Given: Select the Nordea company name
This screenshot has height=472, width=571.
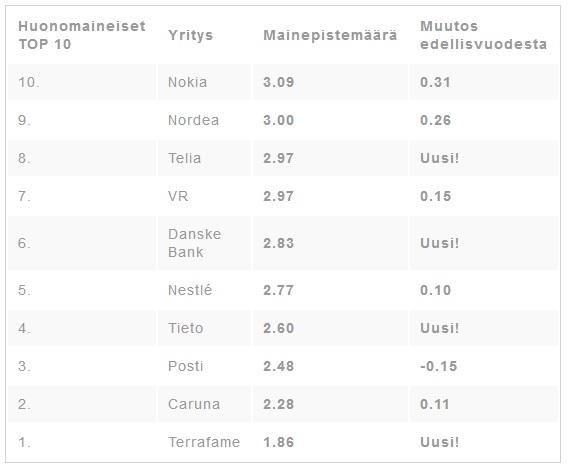Looking at the screenshot, I should [x=193, y=120].
